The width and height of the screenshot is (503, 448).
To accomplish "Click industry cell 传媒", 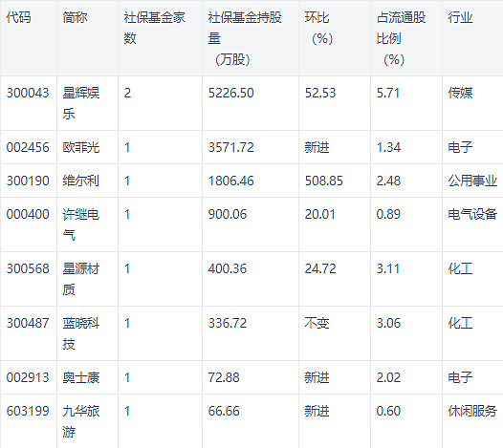I will click(x=460, y=93).
